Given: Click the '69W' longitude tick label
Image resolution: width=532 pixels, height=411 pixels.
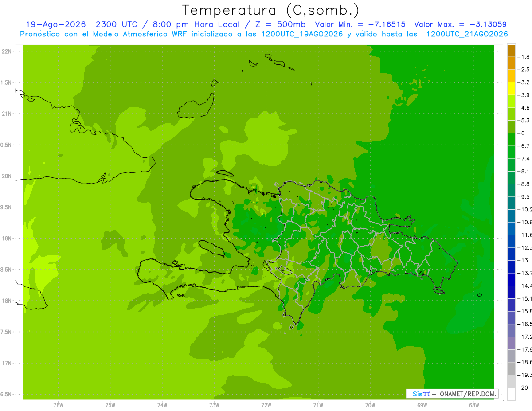Looking at the screenshot, I should 422,405.
